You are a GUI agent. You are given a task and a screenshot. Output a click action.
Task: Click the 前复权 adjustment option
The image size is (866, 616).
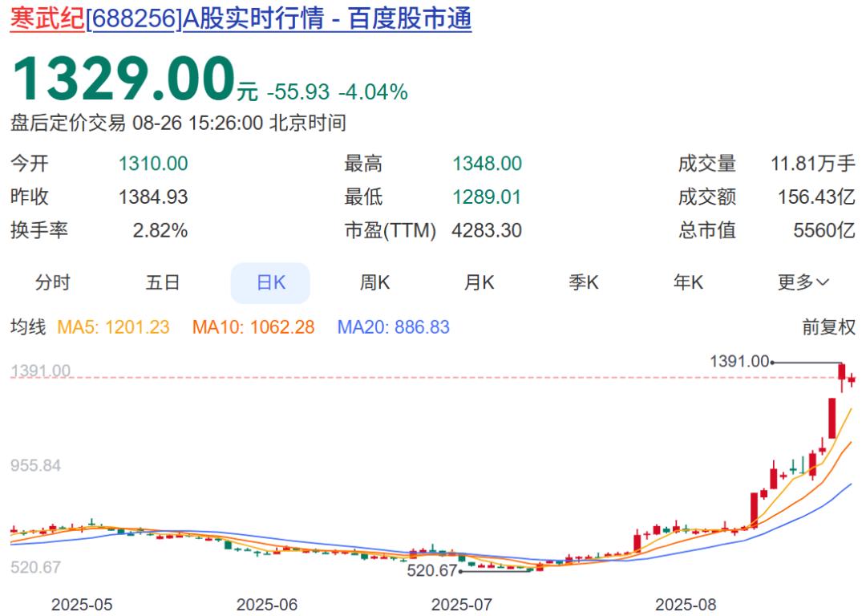click(x=828, y=327)
